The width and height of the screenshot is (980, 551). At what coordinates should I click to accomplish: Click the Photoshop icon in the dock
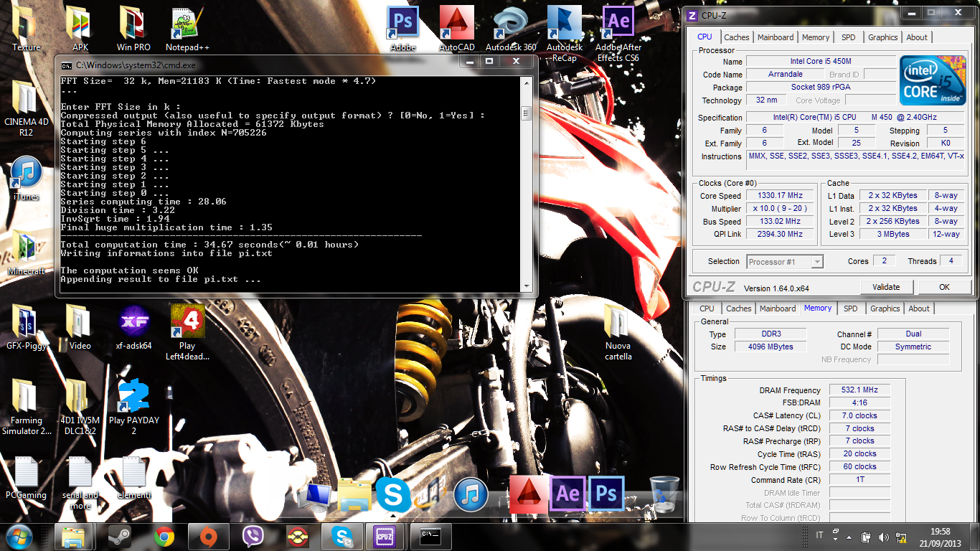pos(606,494)
